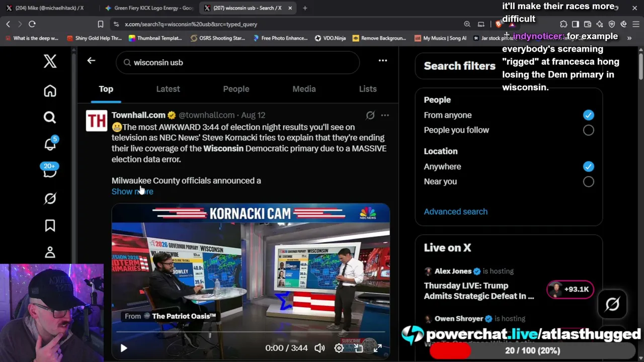
Task: Play the Kornacki Cam video
Action: (x=124, y=348)
